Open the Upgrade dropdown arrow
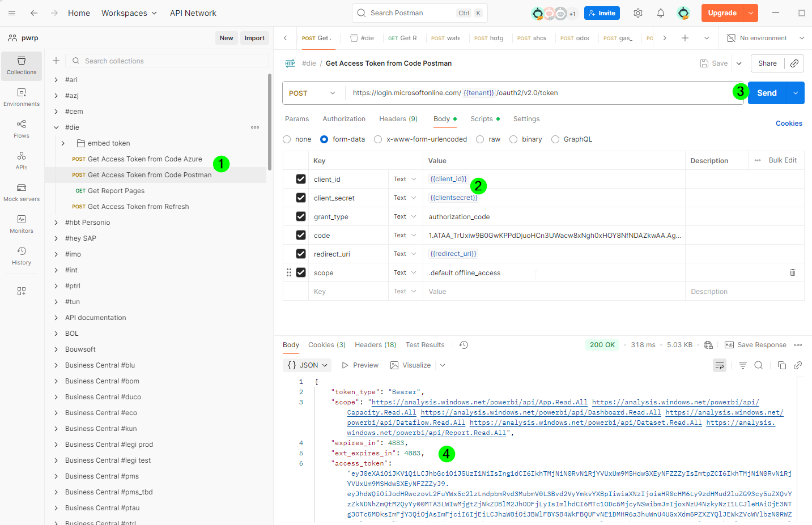Image resolution: width=812 pixels, height=525 pixels. tap(751, 13)
